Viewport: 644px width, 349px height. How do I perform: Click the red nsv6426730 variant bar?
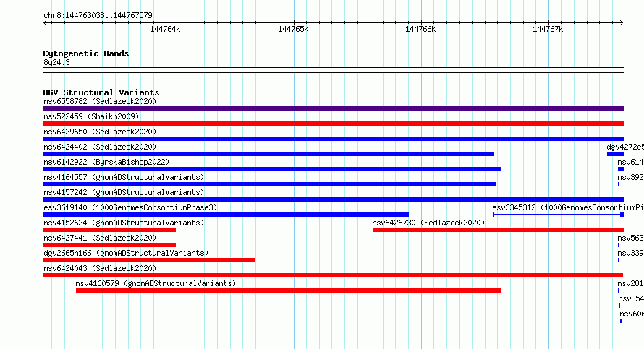[x=499, y=230]
